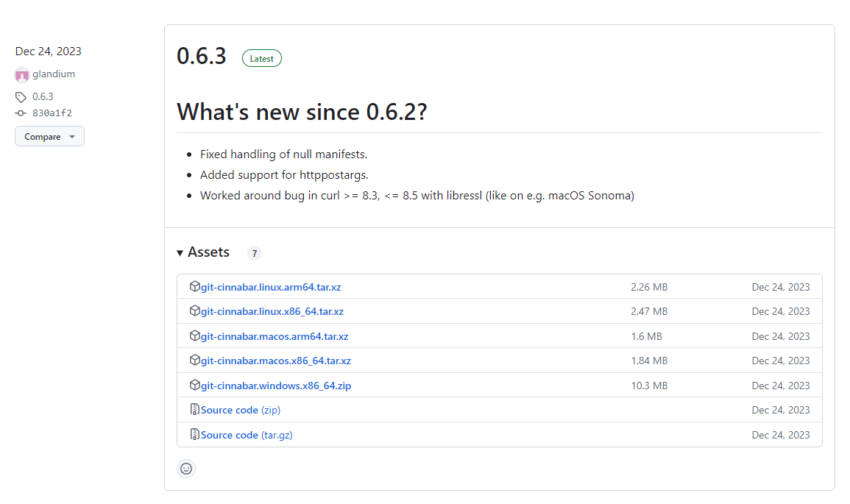The width and height of the screenshot is (850, 504).
Task: Download git-cinnabar.linux.x86_64.tar.xz
Action: click(x=272, y=311)
